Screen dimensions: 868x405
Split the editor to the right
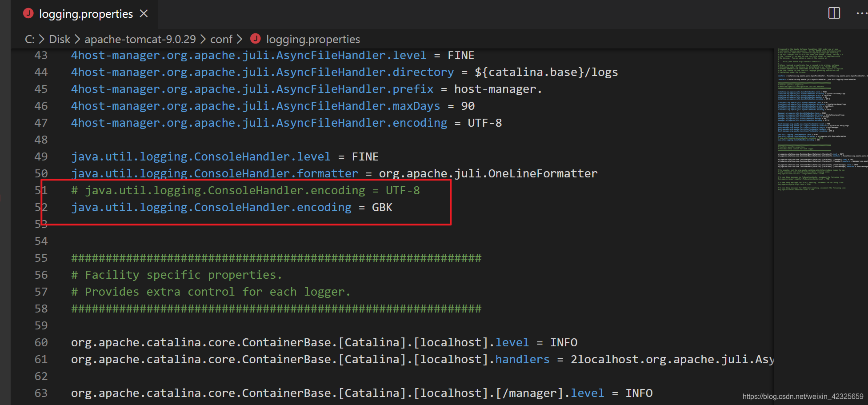(x=834, y=13)
